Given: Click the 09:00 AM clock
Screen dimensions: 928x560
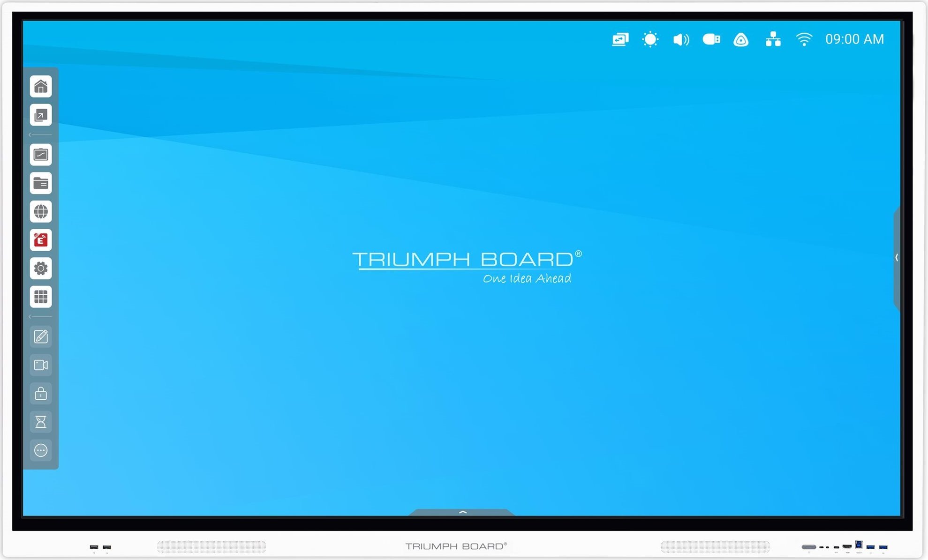Looking at the screenshot, I should (854, 39).
